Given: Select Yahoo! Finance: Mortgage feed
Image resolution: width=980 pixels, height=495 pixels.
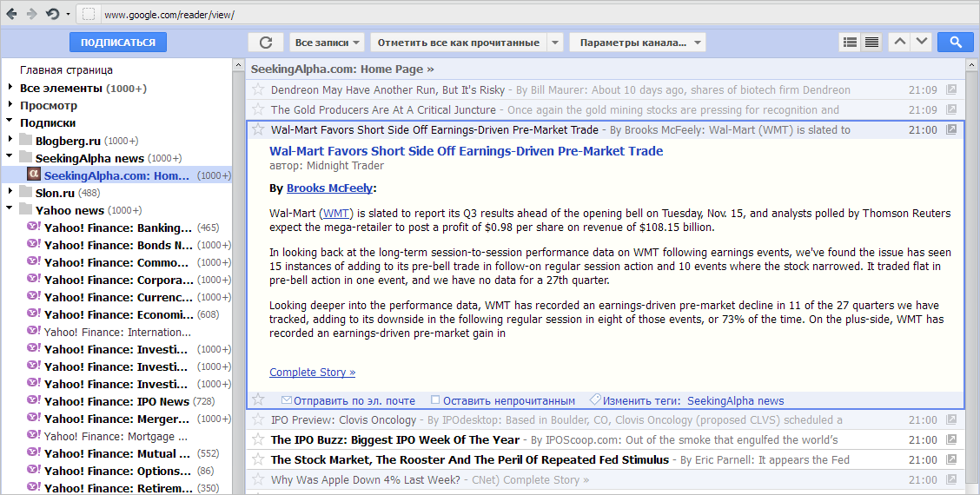Looking at the screenshot, I should [x=116, y=436].
